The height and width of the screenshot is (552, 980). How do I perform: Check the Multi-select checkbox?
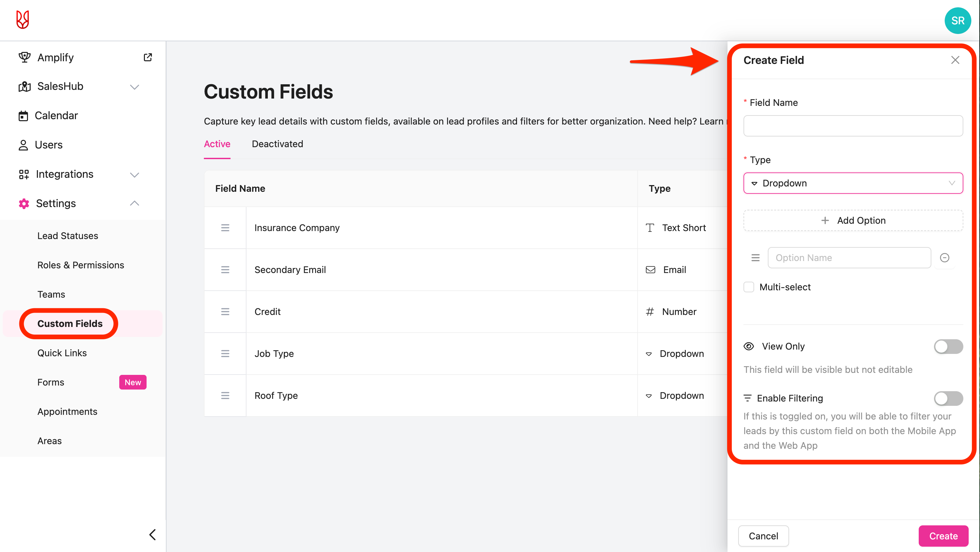coord(749,287)
